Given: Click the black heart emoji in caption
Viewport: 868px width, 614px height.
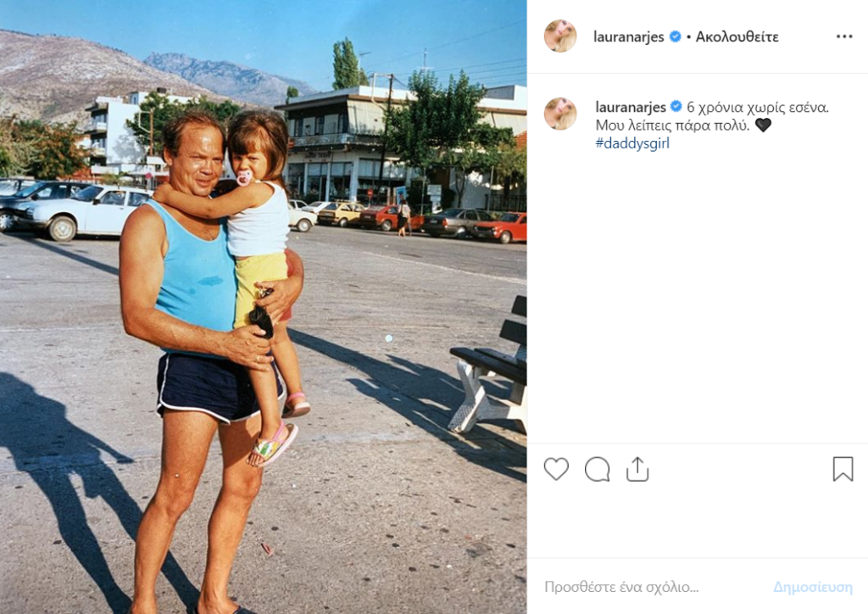Looking at the screenshot, I should point(763,126).
